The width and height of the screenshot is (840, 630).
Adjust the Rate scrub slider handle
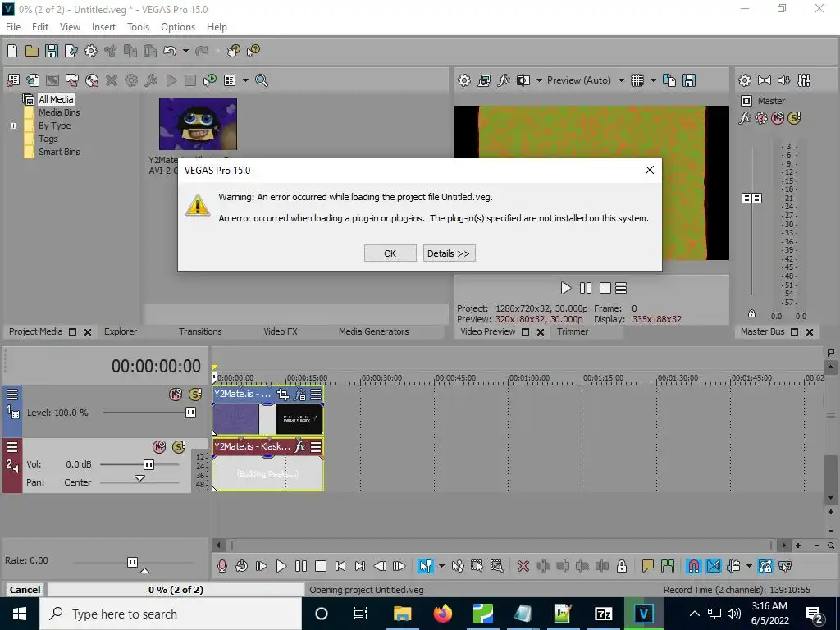(x=132, y=562)
